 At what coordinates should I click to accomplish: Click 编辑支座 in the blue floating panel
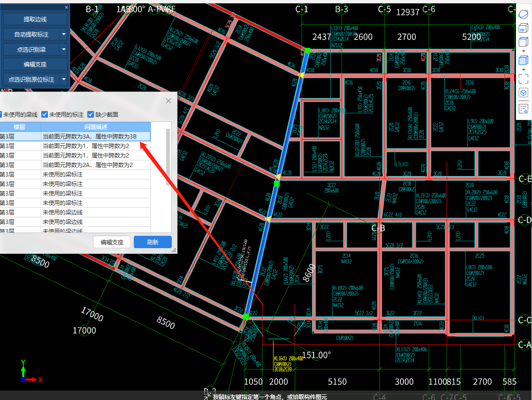[x=35, y=65]
